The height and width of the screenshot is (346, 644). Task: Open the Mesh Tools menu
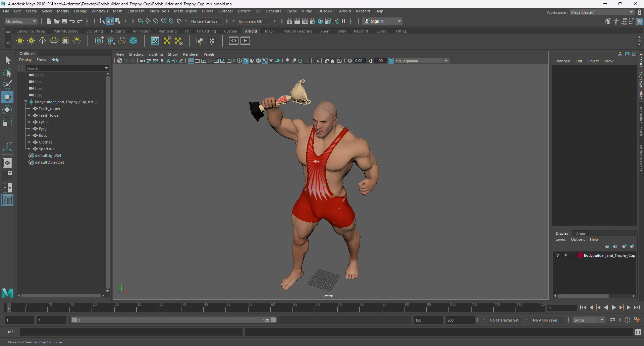point(159,11)
